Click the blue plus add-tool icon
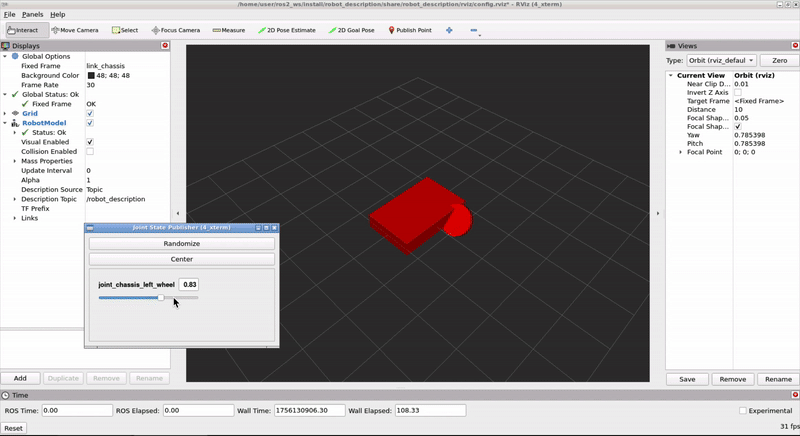800x436 pixels. [449, 30]
